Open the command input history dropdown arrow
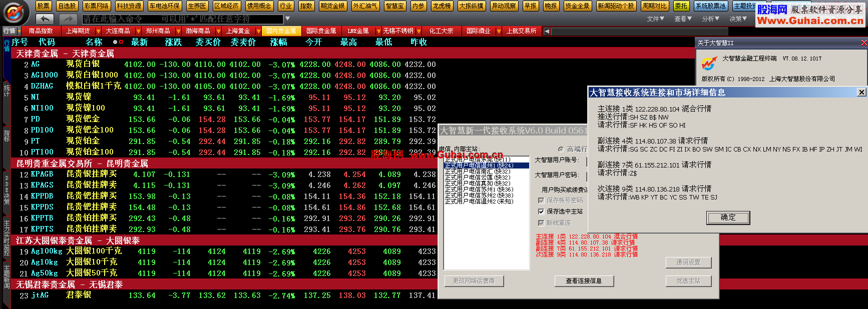 pos(287,19)
